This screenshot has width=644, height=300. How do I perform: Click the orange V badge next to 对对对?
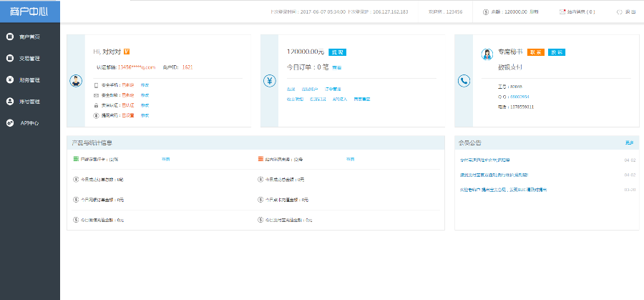coord(127,52)
